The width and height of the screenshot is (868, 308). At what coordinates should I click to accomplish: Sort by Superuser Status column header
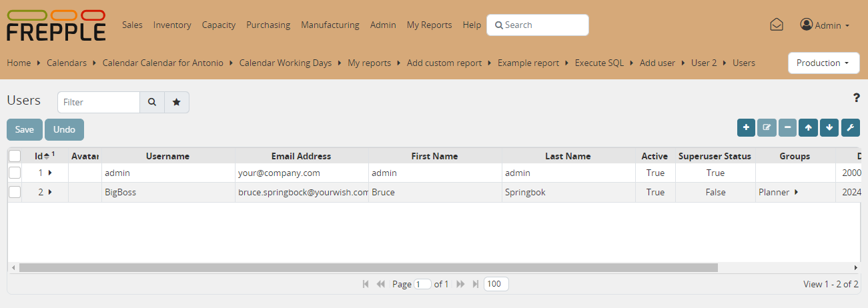click(715, 156)
